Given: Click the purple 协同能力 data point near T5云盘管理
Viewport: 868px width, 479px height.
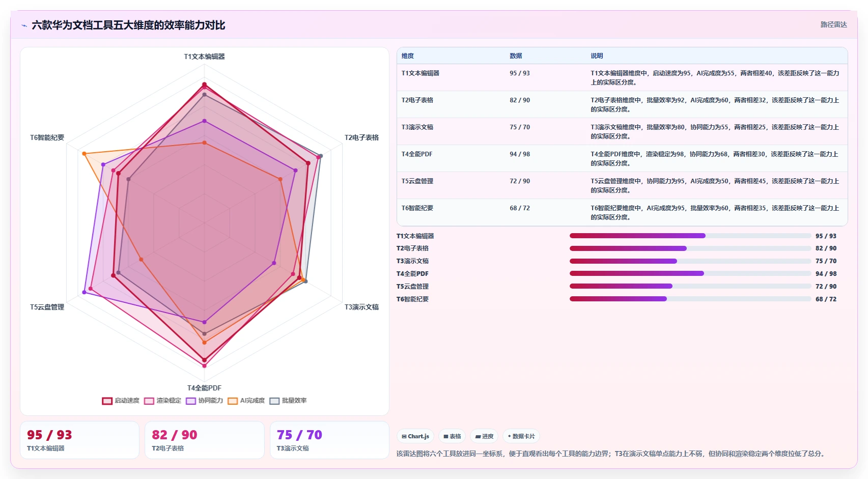Looking at the screenshot, I should coord(84,292).
